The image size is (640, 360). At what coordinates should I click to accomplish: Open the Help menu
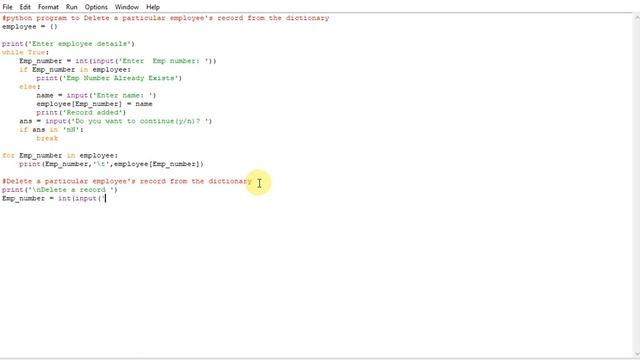pos(153,7)
